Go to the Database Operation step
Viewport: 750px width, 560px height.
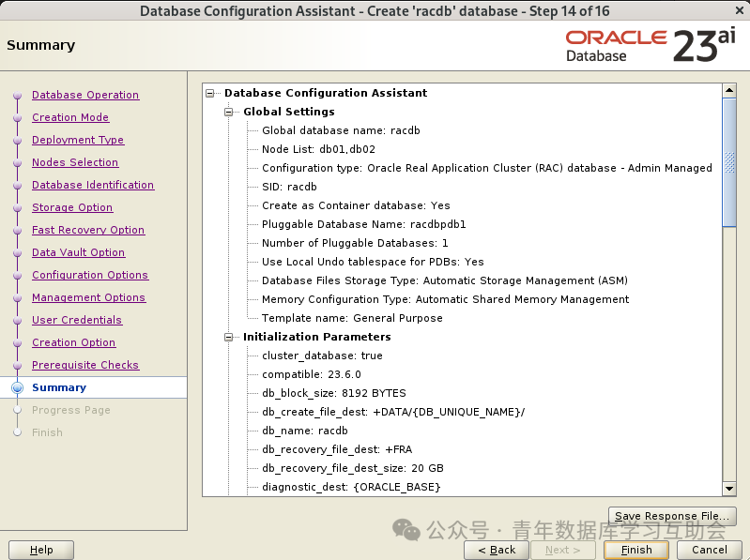pyautogui.click(x=85, y=95)
